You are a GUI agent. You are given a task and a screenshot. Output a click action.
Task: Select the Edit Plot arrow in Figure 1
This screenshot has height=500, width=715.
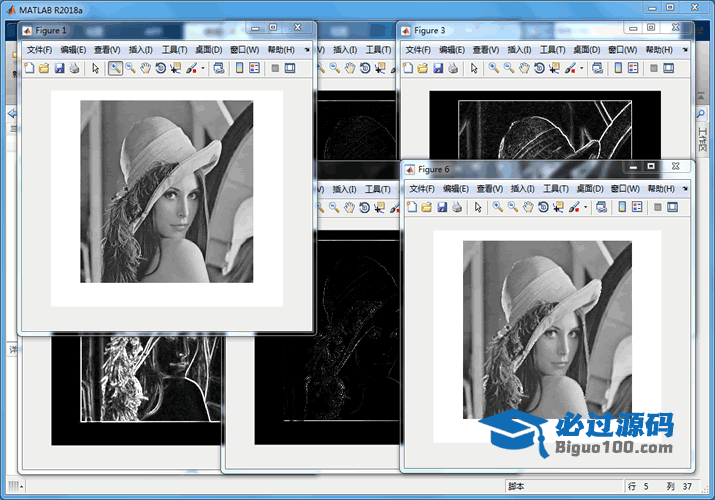(95, 68)
